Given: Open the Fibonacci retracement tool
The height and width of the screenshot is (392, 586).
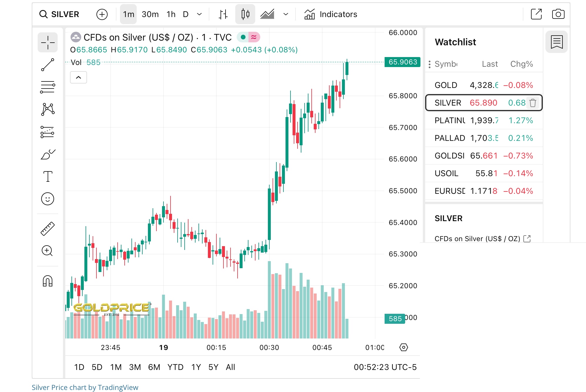Looking at the screenshot, I should tap(48, 87).
